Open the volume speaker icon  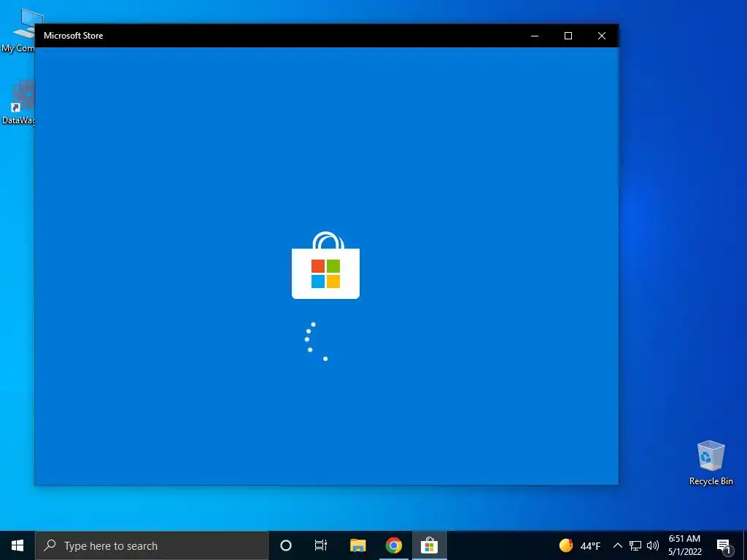[653, 545]
